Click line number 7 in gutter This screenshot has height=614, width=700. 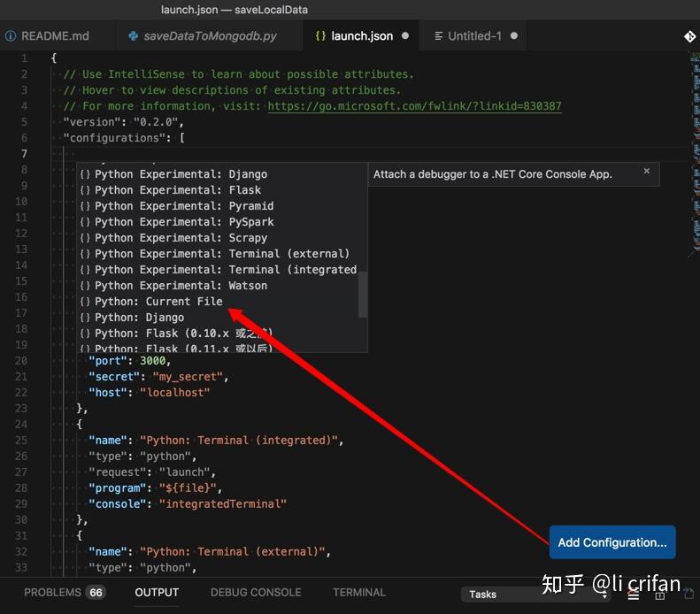pyautogui.click(x=24, y=154)
